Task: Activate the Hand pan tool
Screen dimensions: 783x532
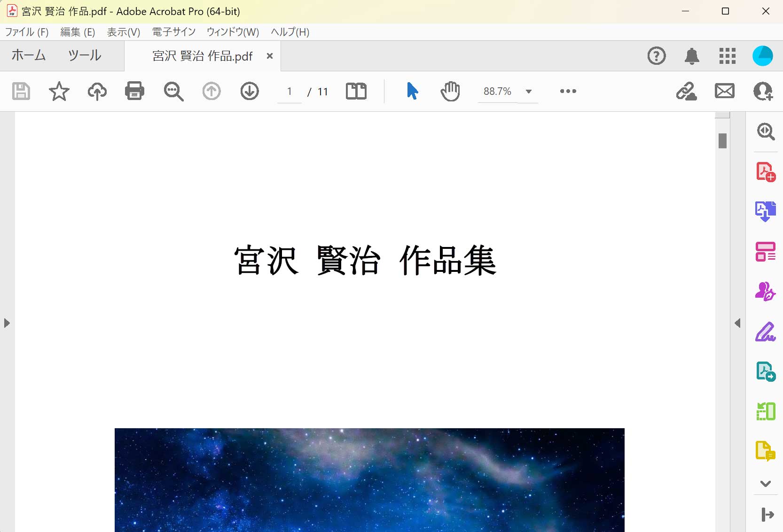Action: click(450, 91)
